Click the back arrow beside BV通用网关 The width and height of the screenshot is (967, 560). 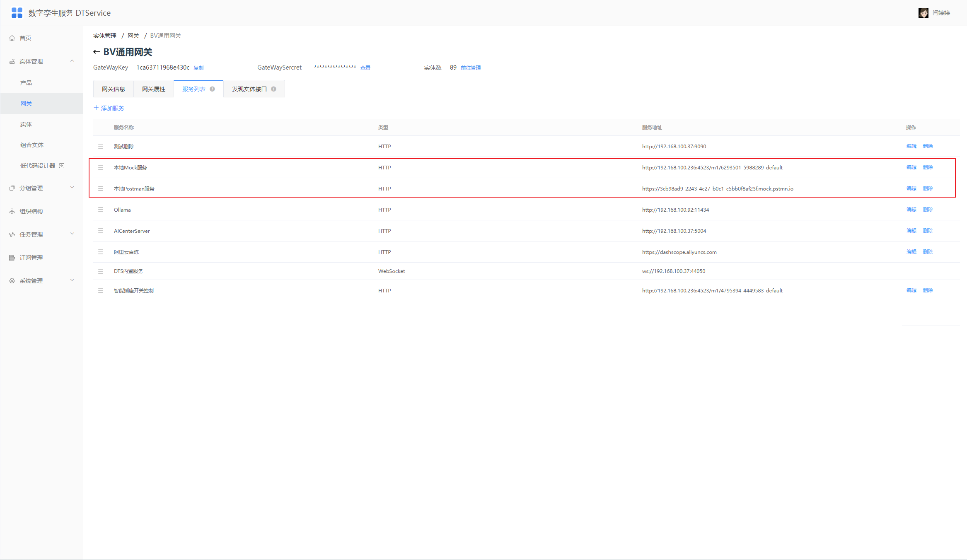(97, 52)
